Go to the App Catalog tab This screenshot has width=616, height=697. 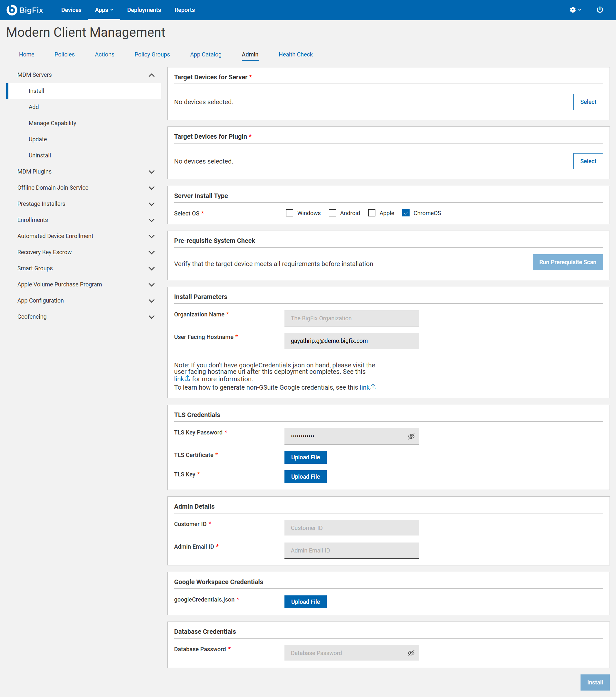point(205,55)
